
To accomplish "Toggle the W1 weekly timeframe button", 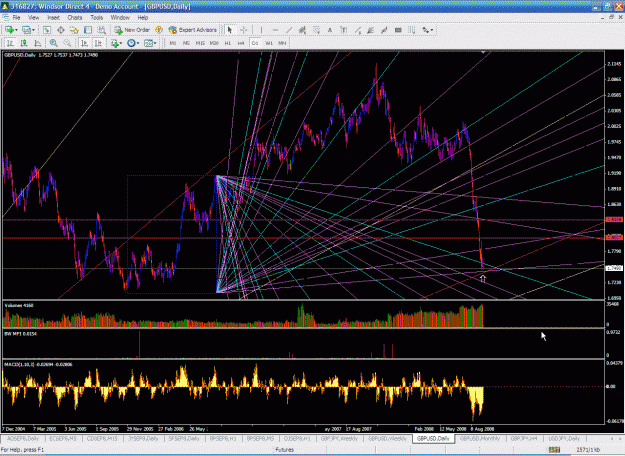I will click(x=269, y=43).
